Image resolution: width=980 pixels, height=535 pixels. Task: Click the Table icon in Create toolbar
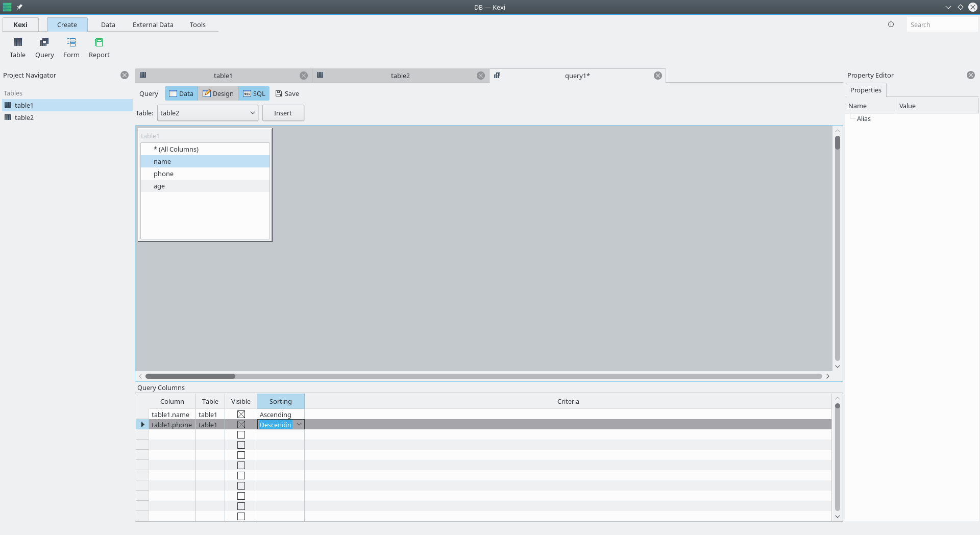[x=17, y=43]
